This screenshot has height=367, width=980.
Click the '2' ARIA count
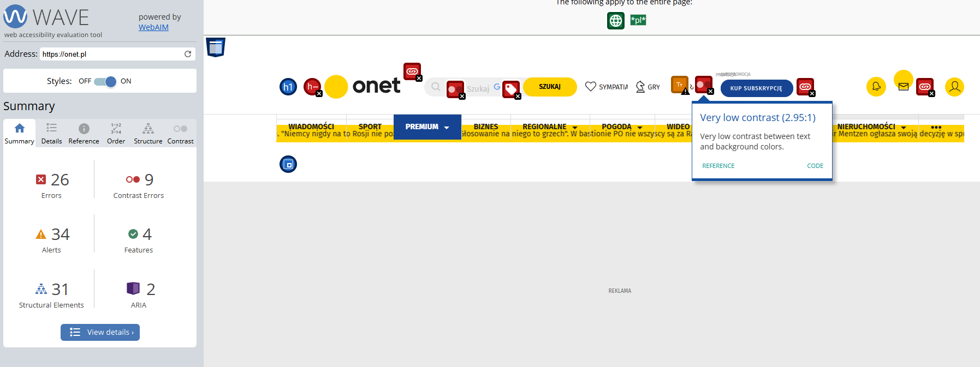(151, 289)
